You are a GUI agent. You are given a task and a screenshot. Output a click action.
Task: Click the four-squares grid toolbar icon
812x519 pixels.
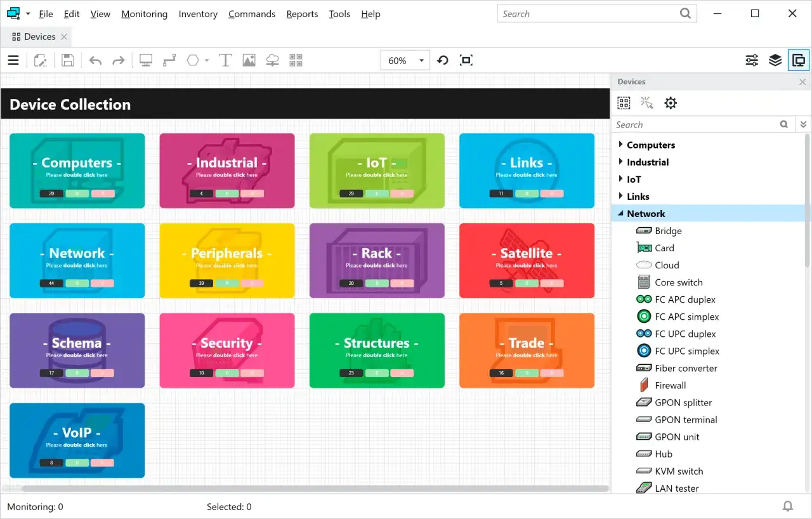coord(296,60)
